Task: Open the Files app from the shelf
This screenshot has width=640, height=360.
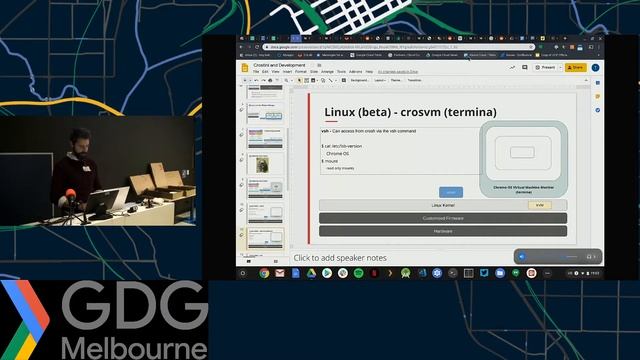Action: 500,273
